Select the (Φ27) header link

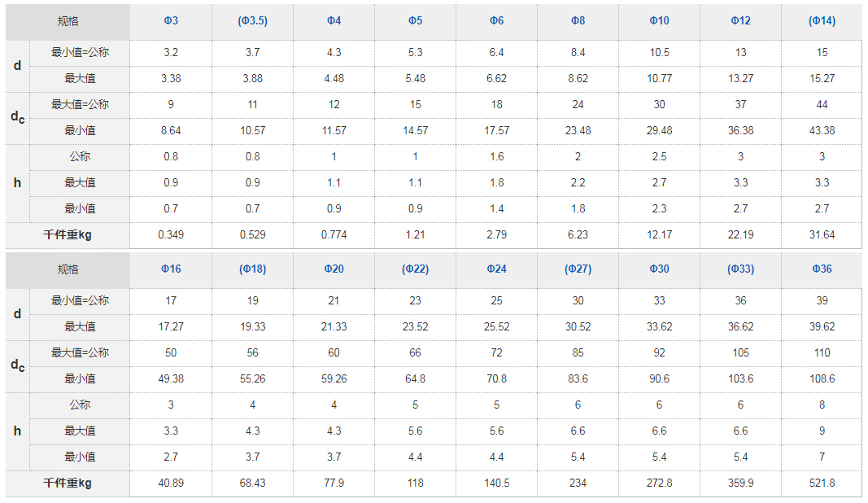pyautogui.click(x=578, y=269)
